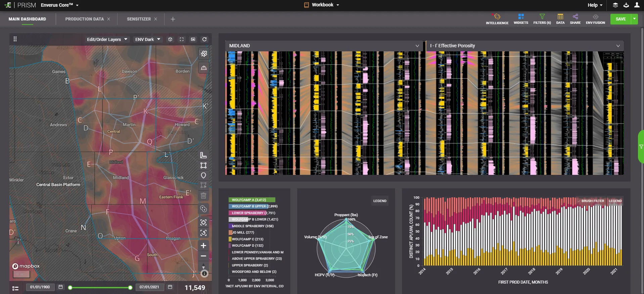The width and height of the screenshot is (644, 294).
Task: Switch to the Main Dashboard tab
Action: [28, 19]
